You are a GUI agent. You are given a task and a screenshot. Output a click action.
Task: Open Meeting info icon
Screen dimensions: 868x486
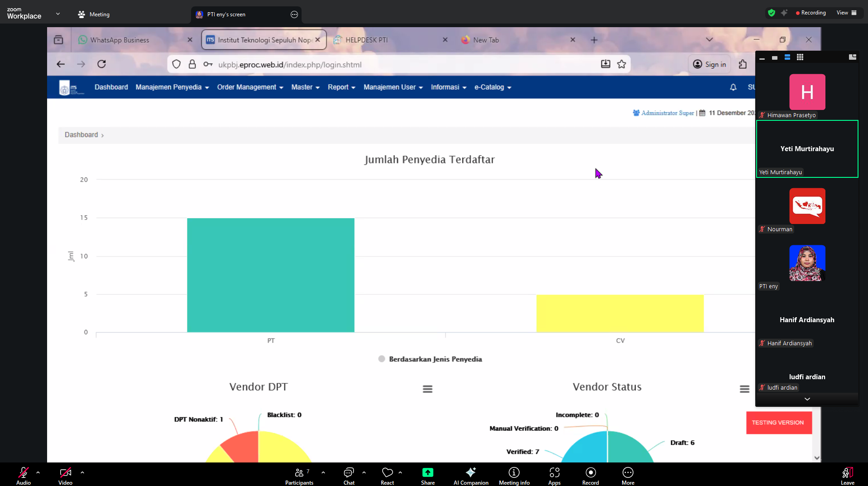[x=514, y=473]
